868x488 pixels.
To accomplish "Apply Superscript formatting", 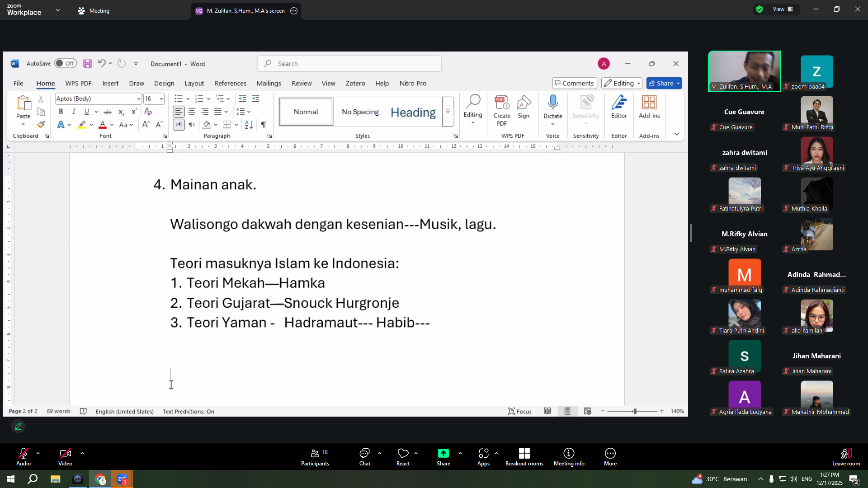I will [134, 112].
